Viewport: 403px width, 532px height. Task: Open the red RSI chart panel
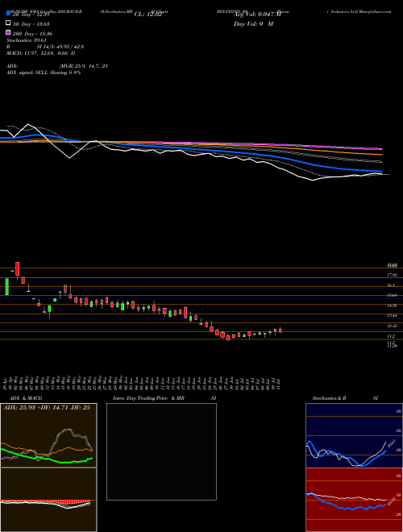[x=354, y=500]
